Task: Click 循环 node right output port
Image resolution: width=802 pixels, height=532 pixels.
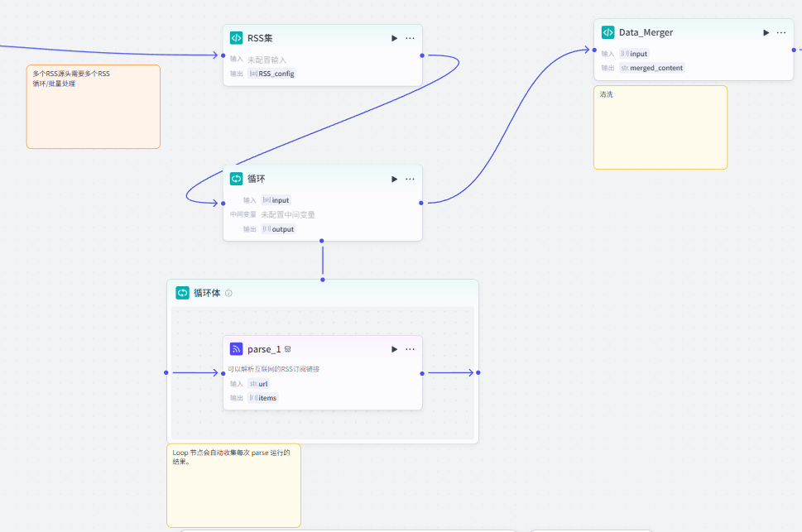Action: (421, 203)
